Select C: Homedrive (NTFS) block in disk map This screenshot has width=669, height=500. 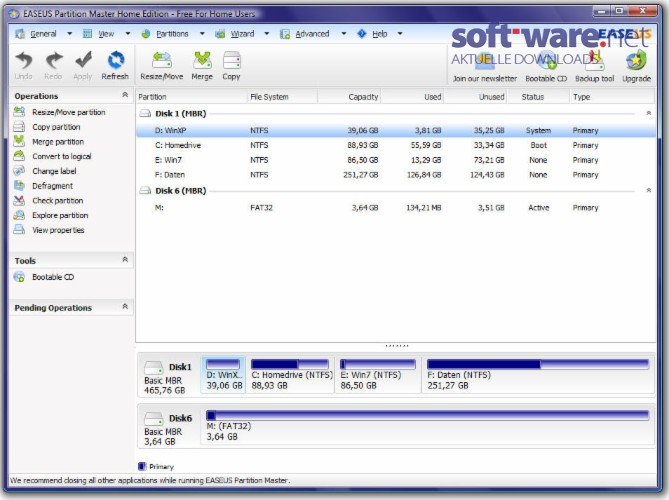coord(291,375)
